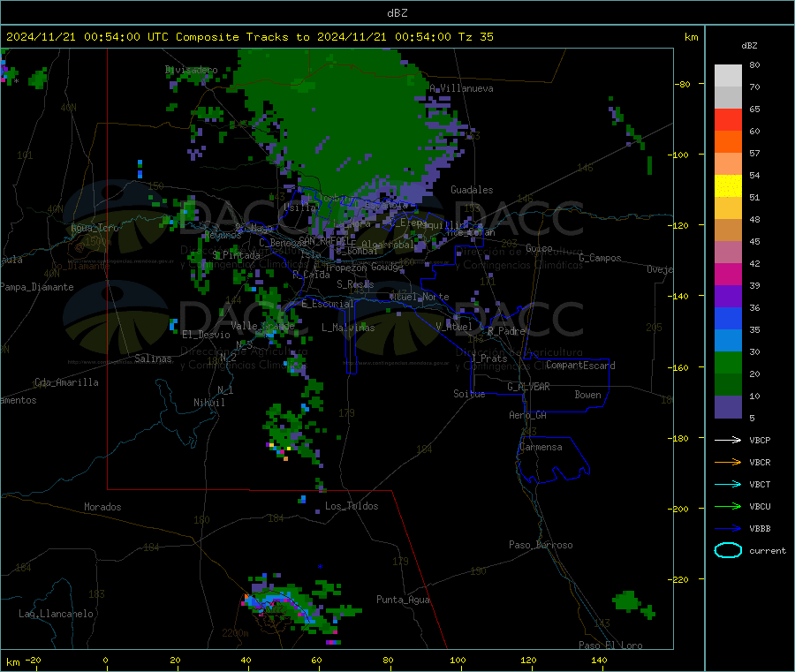795x672 pixels.
Task: Click the Divisadero place label
Action: 191,70
